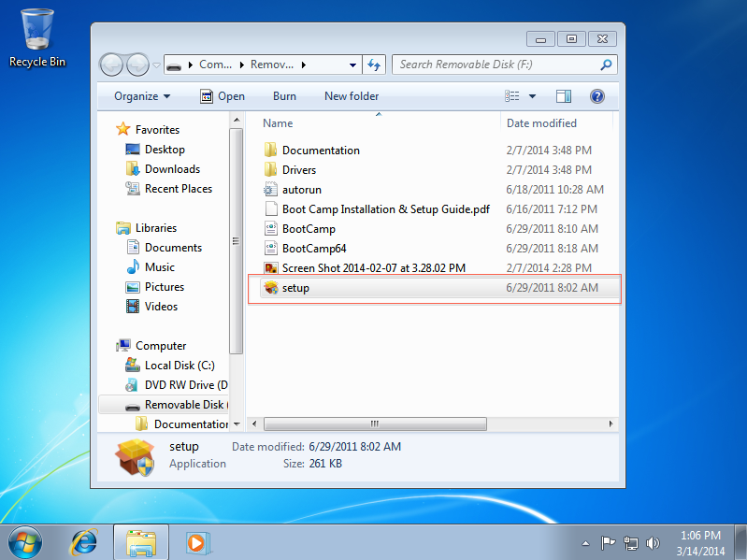Viewport: 747px width, 560px height.
Task: Click the horizontal scrollbar thumb
Action: pyautogui.click(x=375, y=424)
